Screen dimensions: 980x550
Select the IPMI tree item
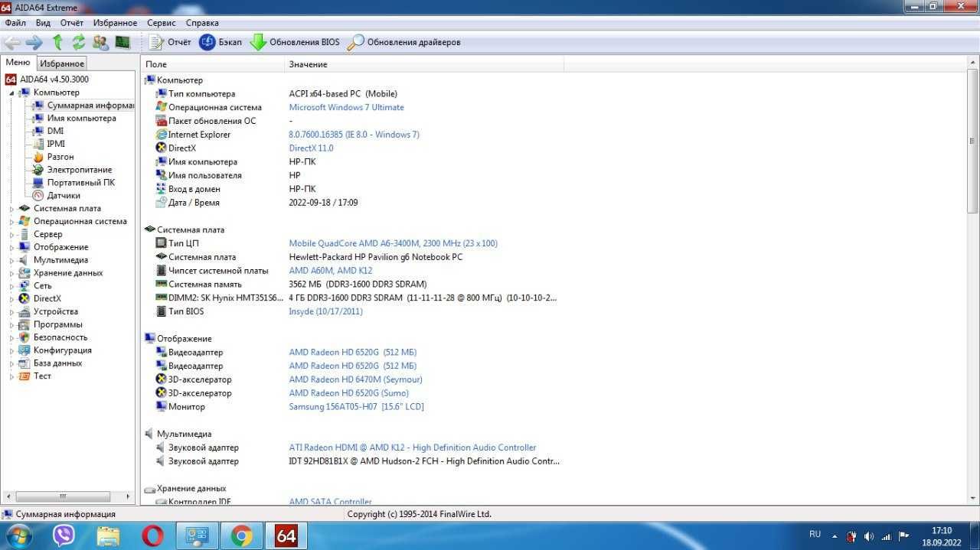(x=56, y=144)
